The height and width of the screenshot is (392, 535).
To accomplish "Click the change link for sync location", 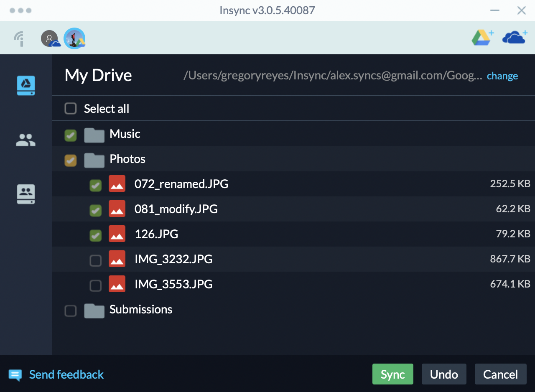I will click(502, 76).
